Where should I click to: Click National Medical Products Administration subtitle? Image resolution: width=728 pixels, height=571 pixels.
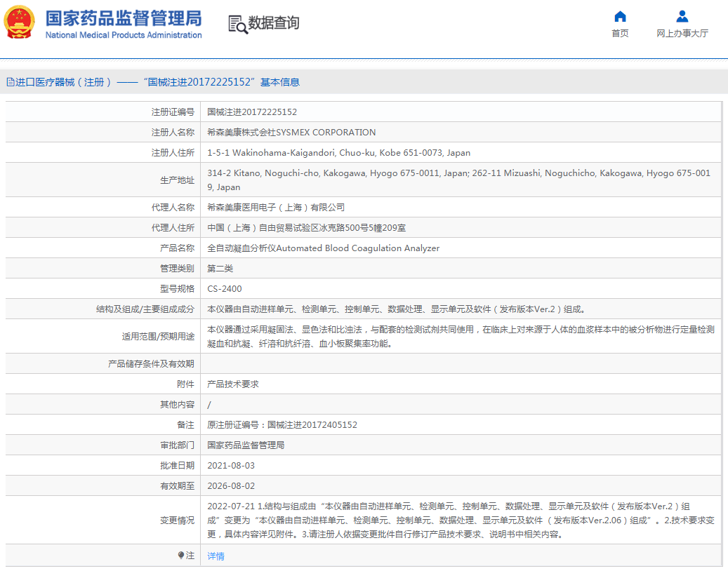pos(124,35)
